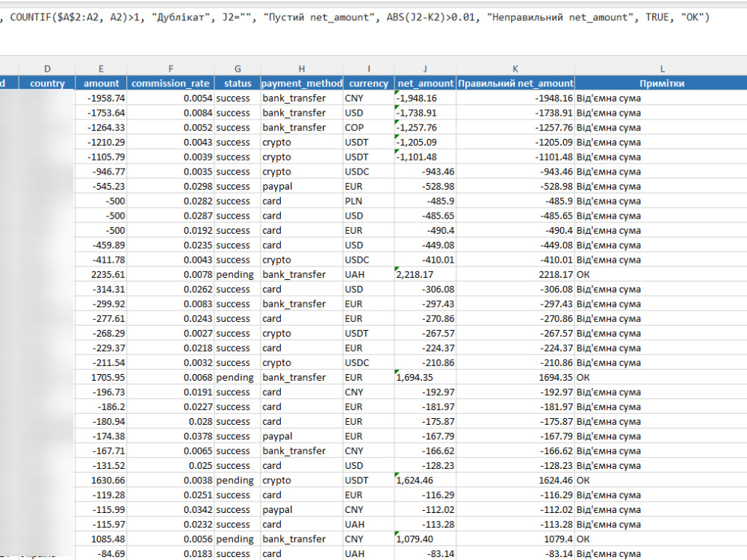
Task: Select correct net_amount cell -943.46
Action: 515,172
